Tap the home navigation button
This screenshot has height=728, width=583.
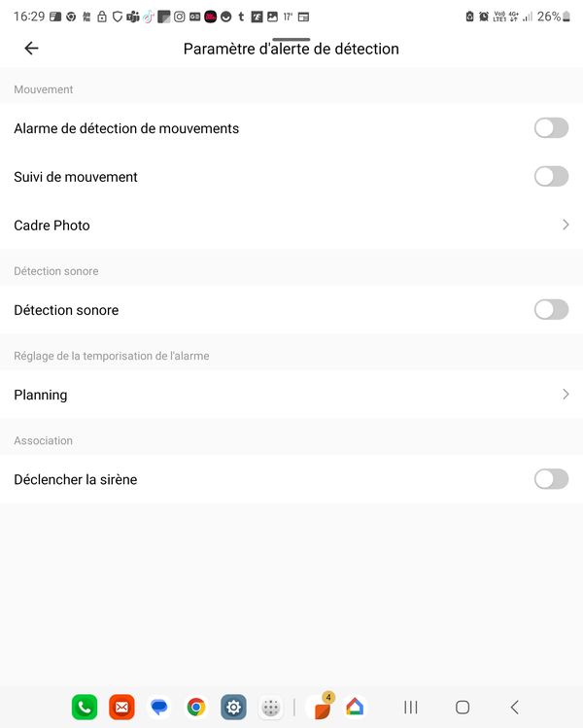(463, 708)
